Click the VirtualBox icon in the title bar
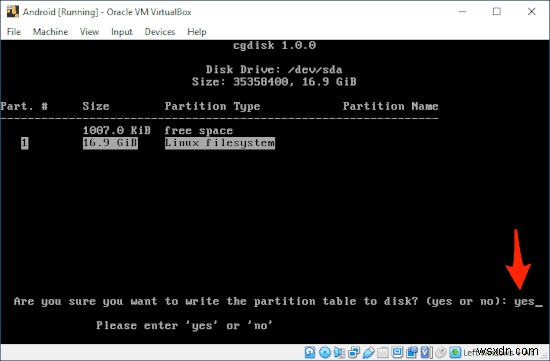Image resolution: width=550 pixels, height=361 pixels. pos(13,12)
